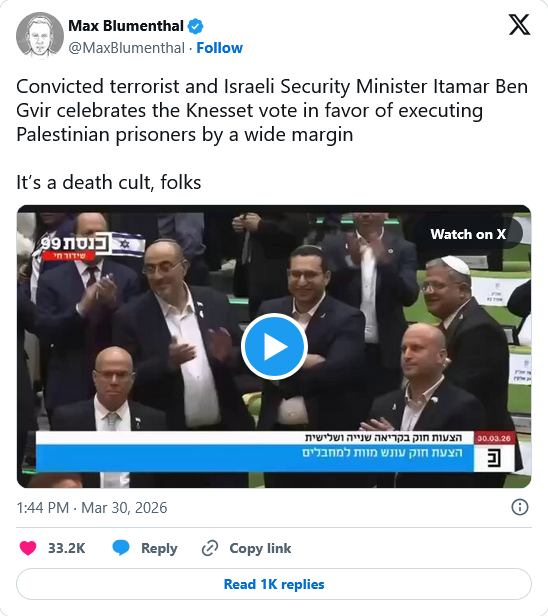Open the @MaxBlumenthal handle link

point(126,48)
